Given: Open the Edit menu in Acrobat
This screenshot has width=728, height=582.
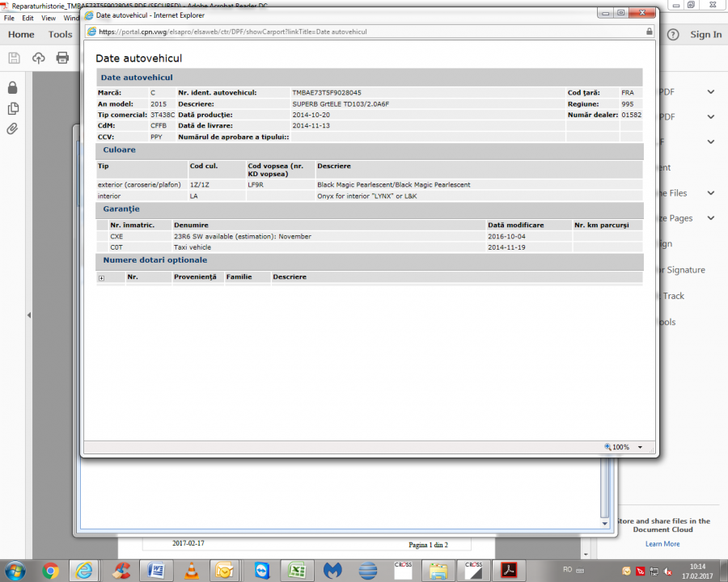Looking at the screenshot, I should coord(28,18).
